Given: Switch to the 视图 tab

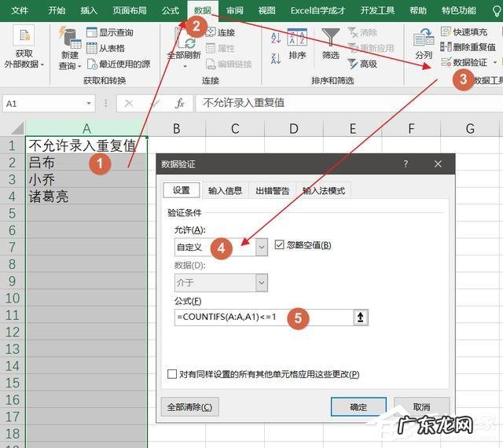Looking at the screenshot, I should point(267,10).
